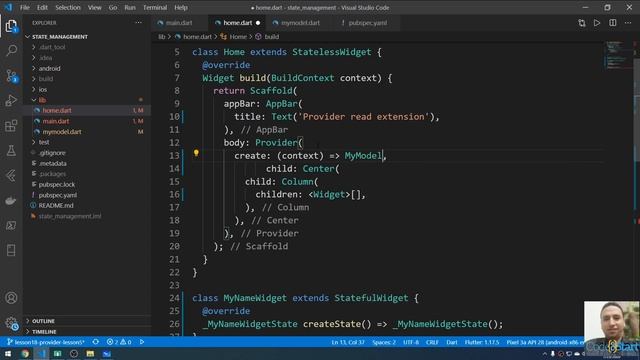Click the sync changes status icon
This screenshot has height=360, width=640.
click(x=96, y=342)
